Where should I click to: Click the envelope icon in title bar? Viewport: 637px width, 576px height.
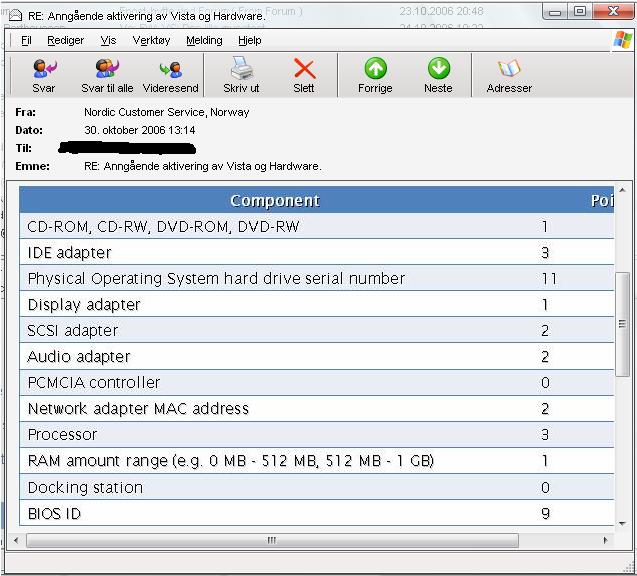15,15
